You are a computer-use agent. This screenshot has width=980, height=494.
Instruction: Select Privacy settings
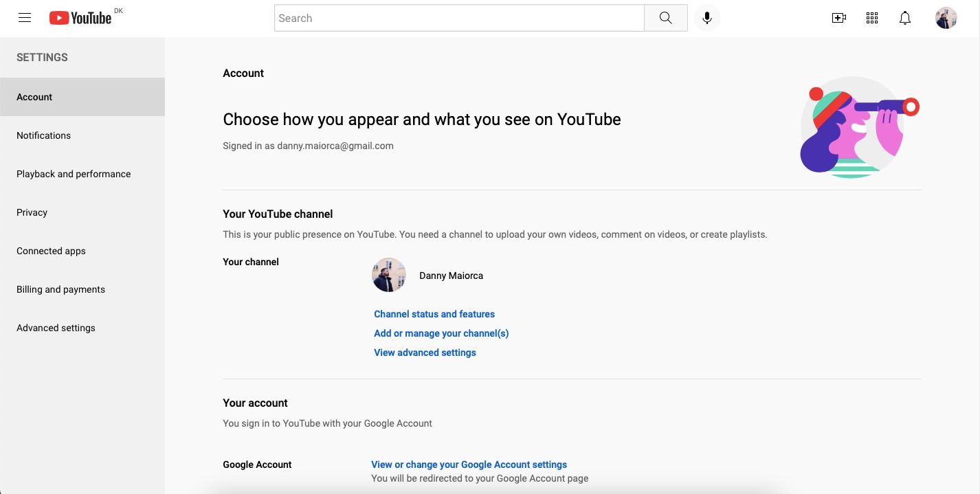coord(32,212)
